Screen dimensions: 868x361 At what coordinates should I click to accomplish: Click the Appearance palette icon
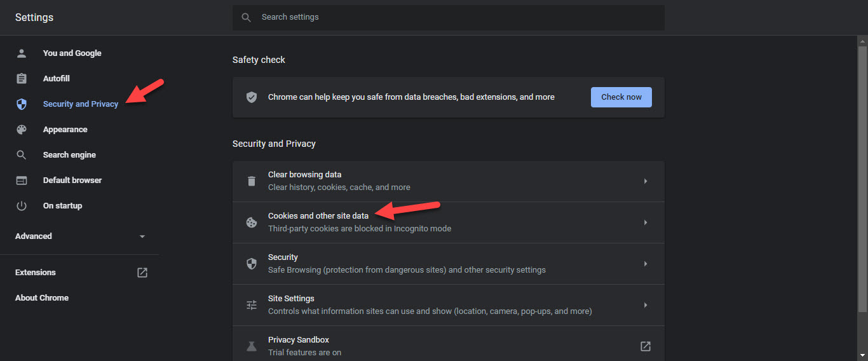(x=22, y=130)
